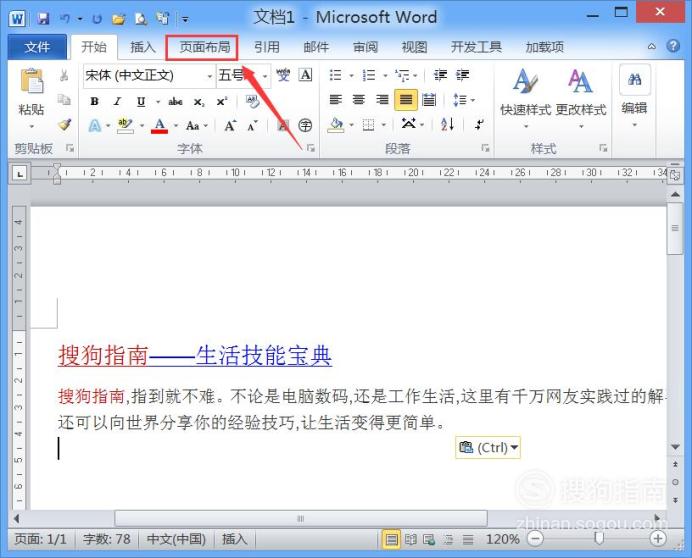Toggle Justify alignment button
The height and width of the screenshot is (558, 692).
[406, 100]
